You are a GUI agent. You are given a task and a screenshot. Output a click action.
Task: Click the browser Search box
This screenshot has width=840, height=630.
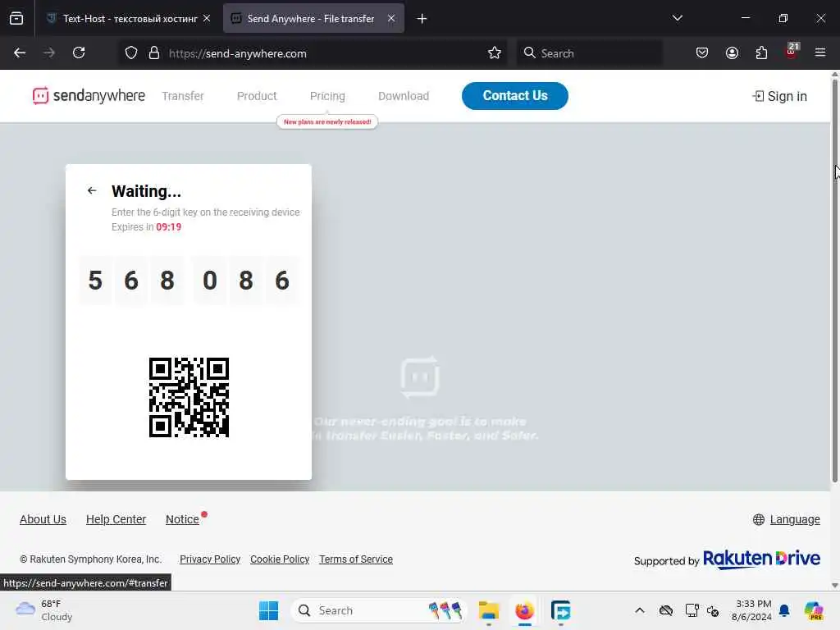point(589,53)
